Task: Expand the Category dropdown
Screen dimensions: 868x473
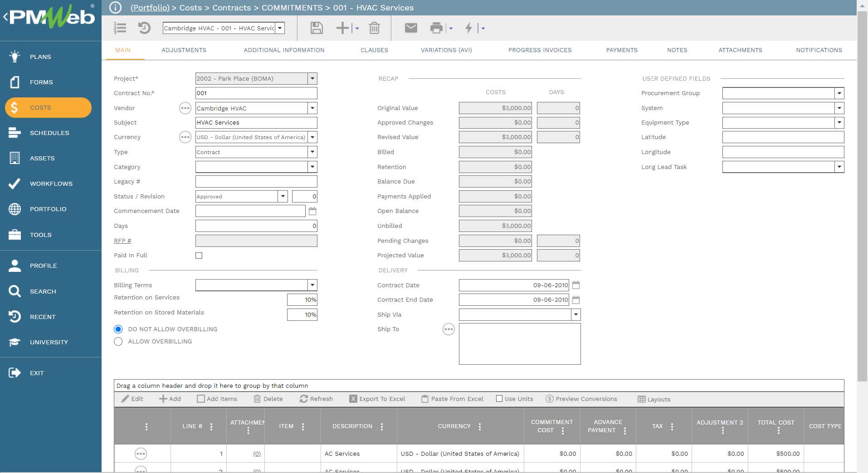Action: pos(312,167)
